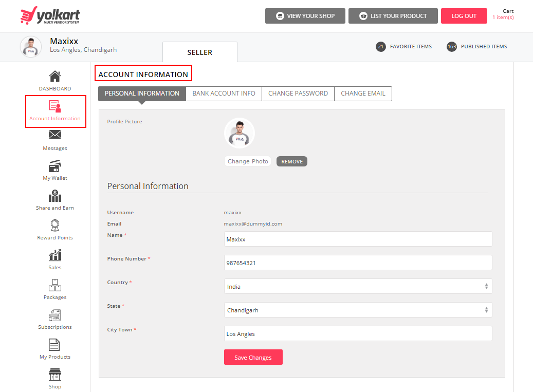Image resolution: width=533 pixels, height=392 pixels.
Task: Open the Dashboard home icon
Action: coord(54,77)
